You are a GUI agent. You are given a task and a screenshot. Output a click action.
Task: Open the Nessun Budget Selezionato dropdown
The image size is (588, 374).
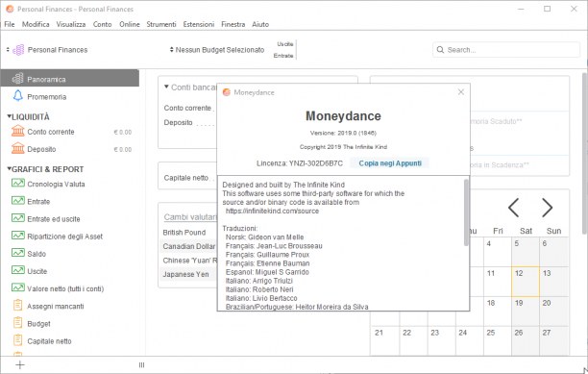pos(217,50)
